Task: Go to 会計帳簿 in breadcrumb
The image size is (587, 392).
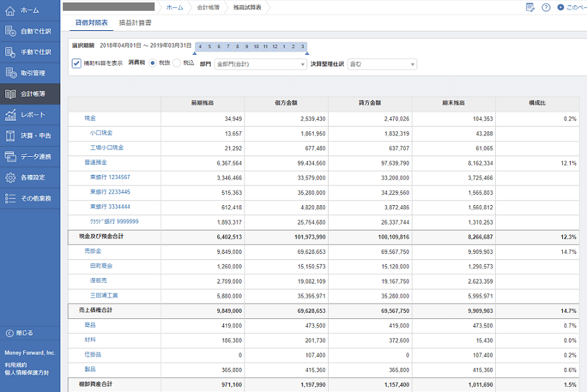Action: pos(208,7)
